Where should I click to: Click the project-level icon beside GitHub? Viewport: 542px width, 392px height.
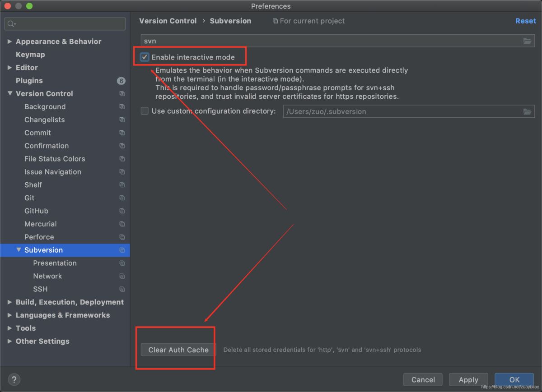pyautogui.click(x=122, y=211)
